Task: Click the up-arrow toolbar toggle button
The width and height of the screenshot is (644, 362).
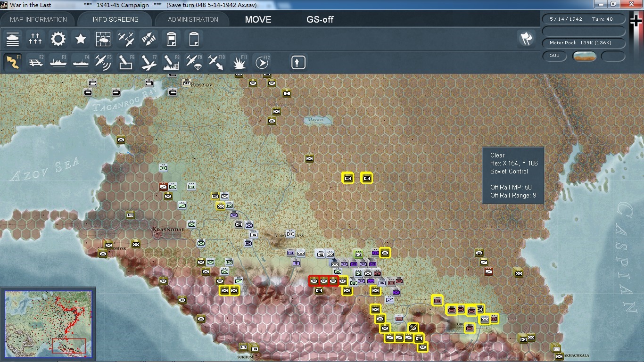Action: click(298, 62)
